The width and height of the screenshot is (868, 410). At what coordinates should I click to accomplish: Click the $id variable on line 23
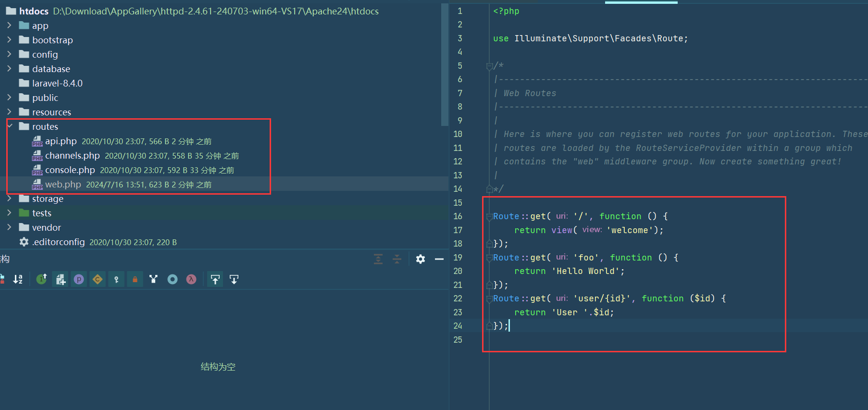[x=601, y=312]
